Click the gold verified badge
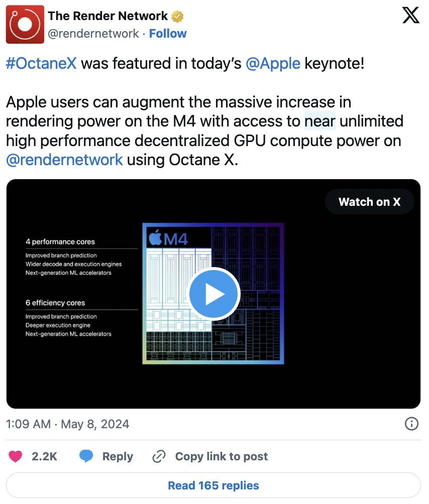The width and height of the screenshot is (429, 504). pos(177,17)
